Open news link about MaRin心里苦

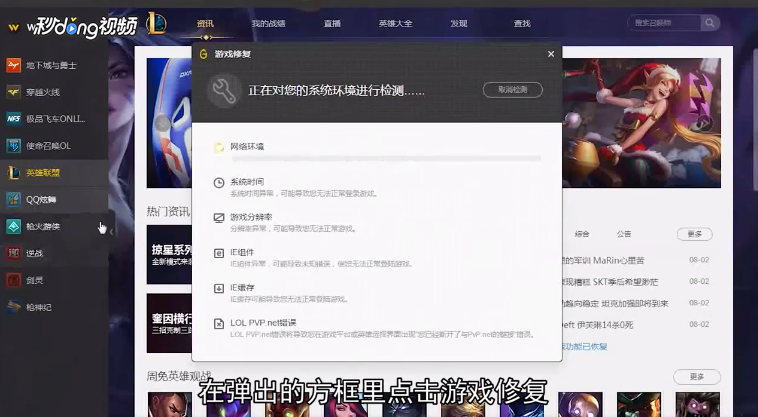[603, 260]
